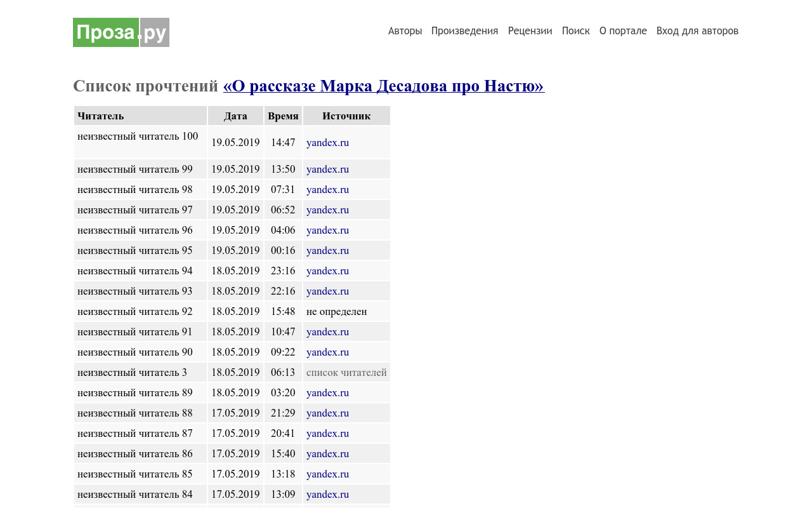
Task: Click yandex.ru source for reader 86
Action: tap(327, 453)
